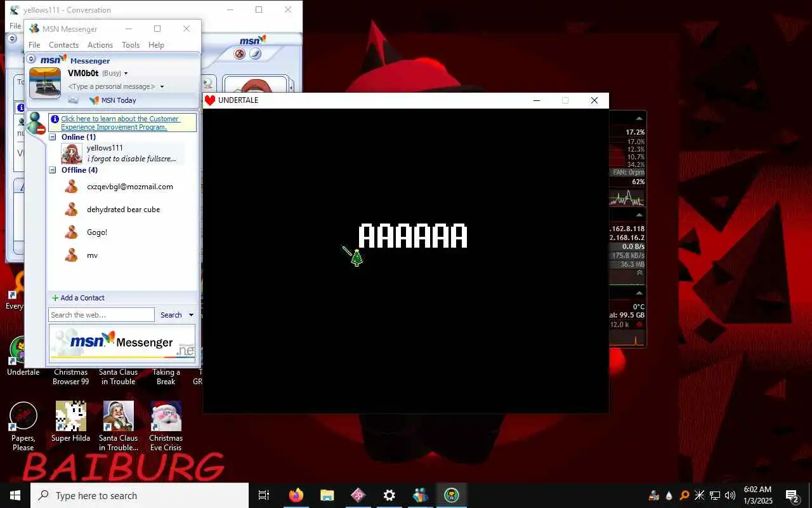Screen dimensions: 812x508
Task: Click the pink diamond app on the taskbar
Action: [x=358, y=495]
